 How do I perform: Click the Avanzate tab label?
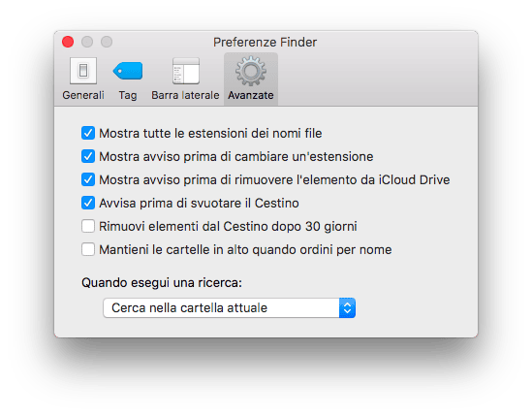click(251, 95)
